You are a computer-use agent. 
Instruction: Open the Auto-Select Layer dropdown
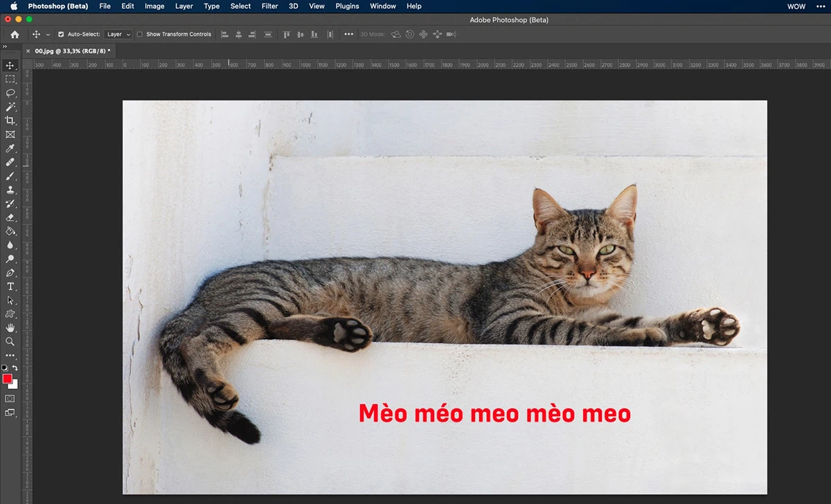(118, 34)
